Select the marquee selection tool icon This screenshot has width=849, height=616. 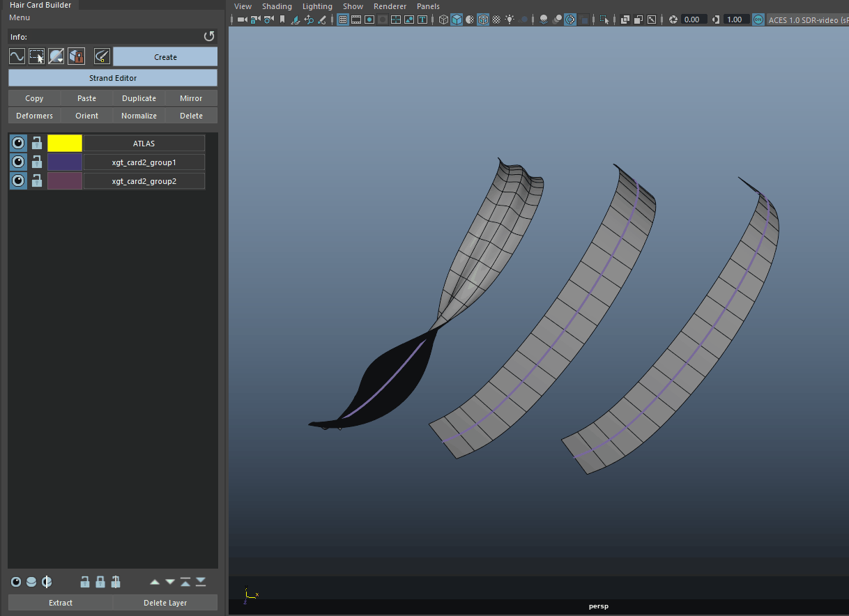click(36, 56)
